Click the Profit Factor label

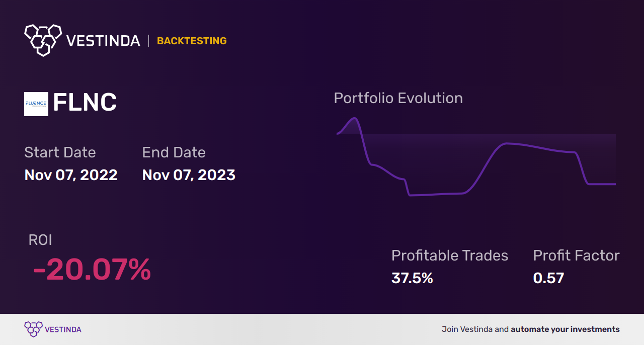coord(576,255)
